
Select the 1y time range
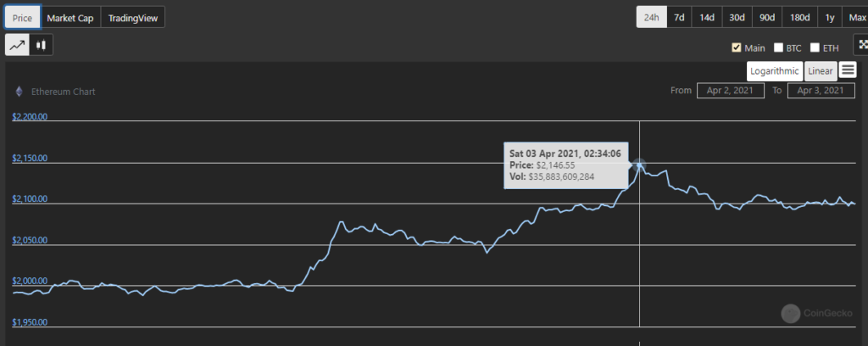pyautogui.click(x=829, y=17)
